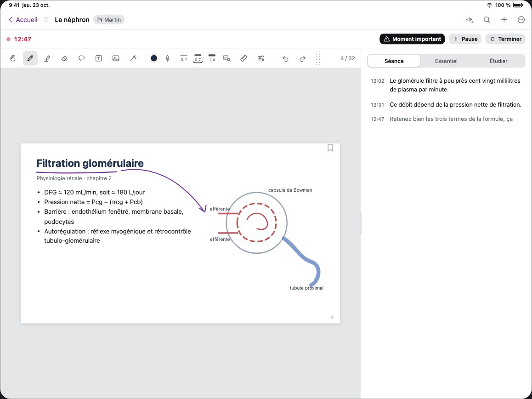532x399 pixels.
Task: Click the DFG ≈ 120 mL/min bullet
Action: pos(94,192)
